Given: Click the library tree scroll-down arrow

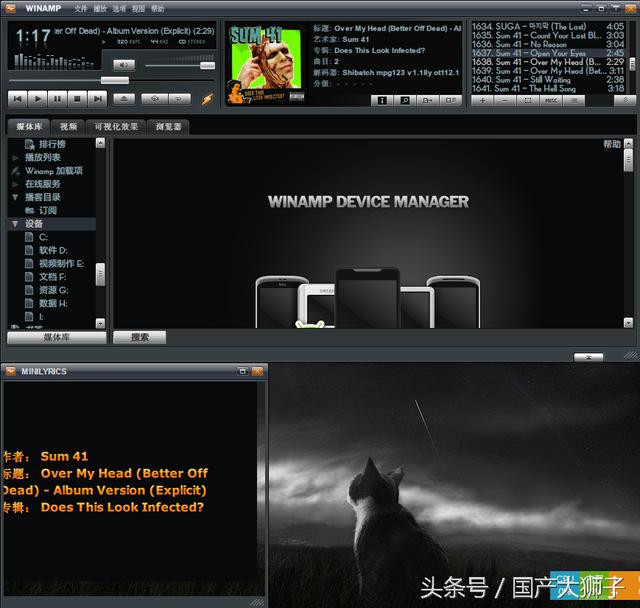Looking at the screenshot, I should tap(100, 323).
